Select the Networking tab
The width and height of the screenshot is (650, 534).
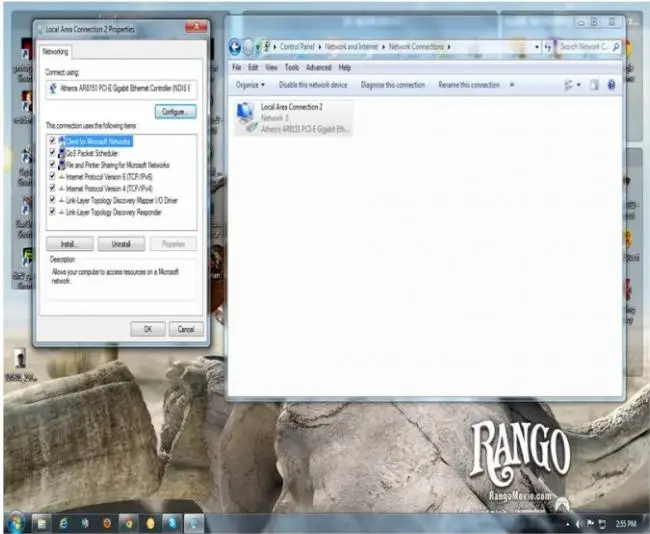coord(55,52)
